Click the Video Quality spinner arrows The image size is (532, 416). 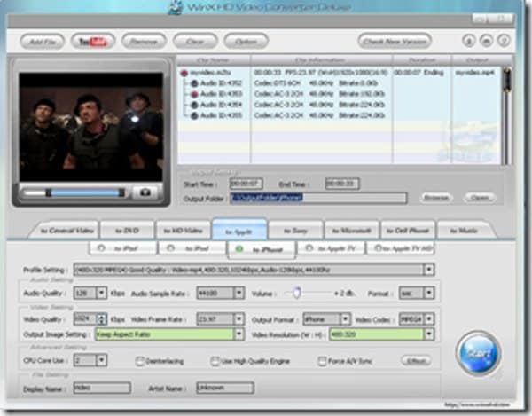pos(101,319)
